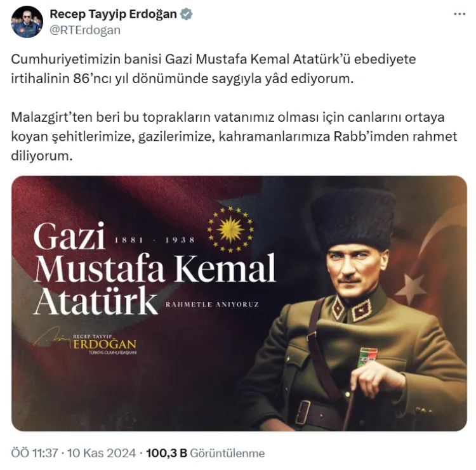476x470 pixels.
Task: Click the 1881 - 1938 dates in image
Action: click(154, 240)
